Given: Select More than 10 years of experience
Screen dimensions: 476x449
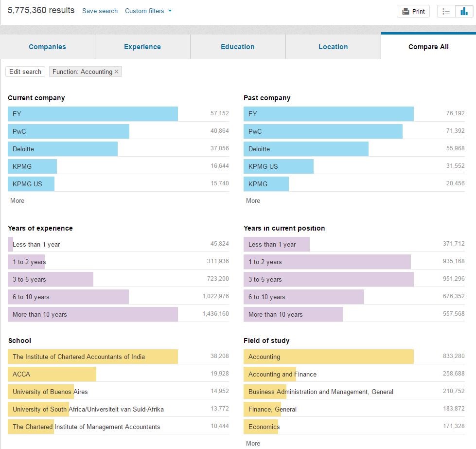Looking at the screenshot, I should 119,314.
